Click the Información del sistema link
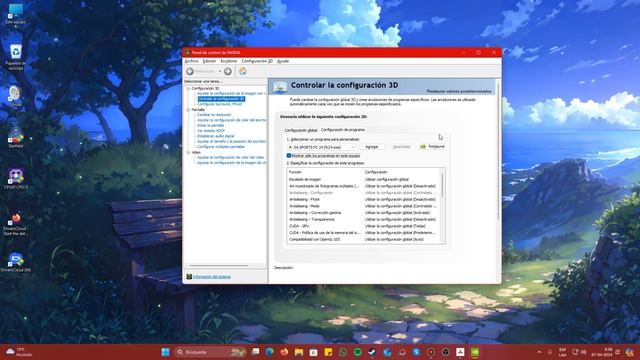The image size is (640, 360). pyautogui.click(x=211, y=277)
